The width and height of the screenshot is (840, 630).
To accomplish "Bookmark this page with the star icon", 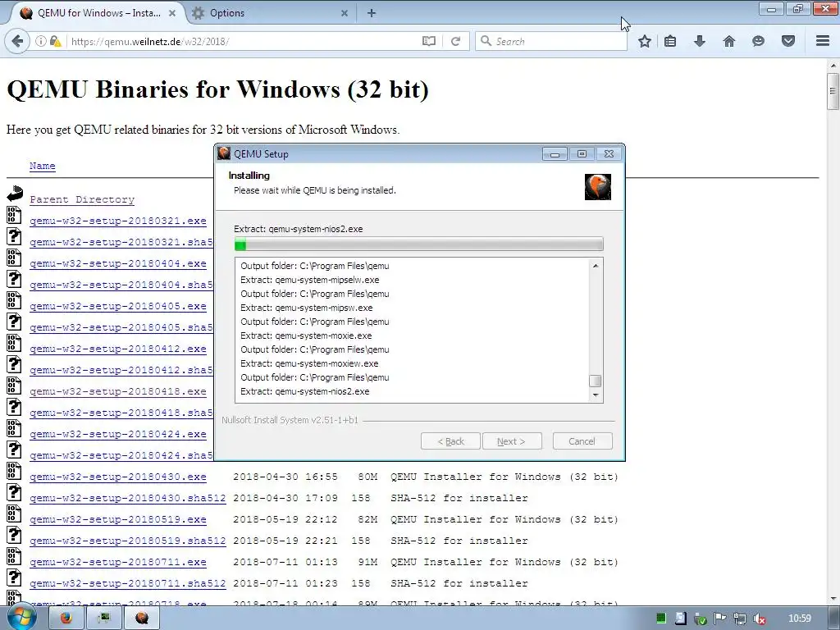I will click(645, 41).
